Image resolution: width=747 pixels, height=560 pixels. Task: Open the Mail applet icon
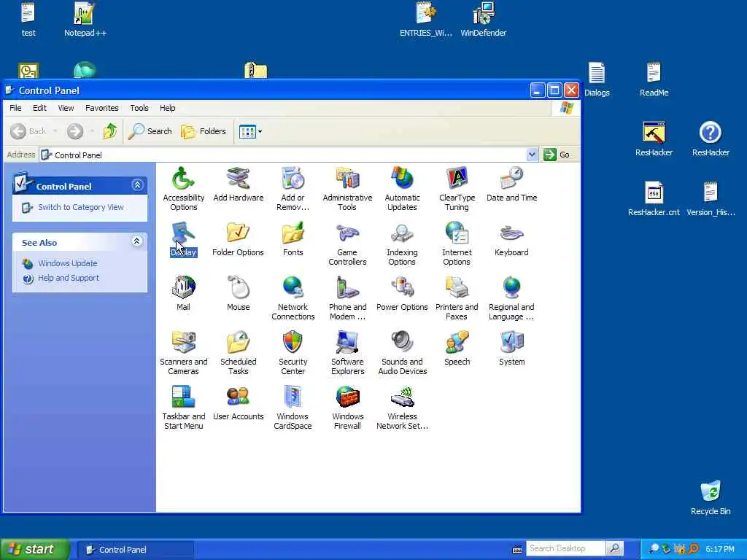click(183, 288)
